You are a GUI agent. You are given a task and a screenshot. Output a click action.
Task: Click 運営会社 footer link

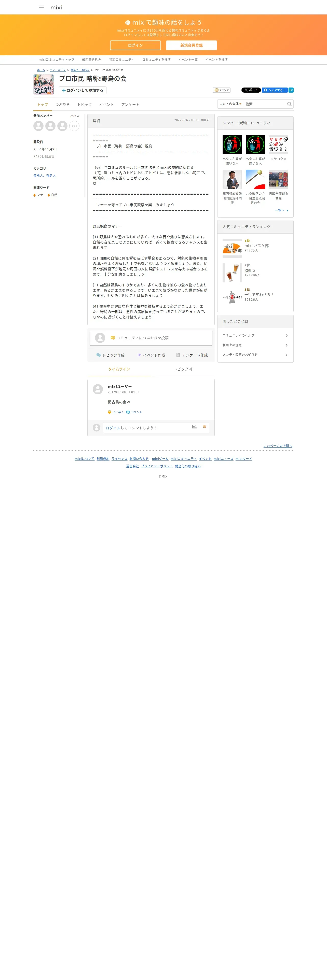click(x=132, y=466)
